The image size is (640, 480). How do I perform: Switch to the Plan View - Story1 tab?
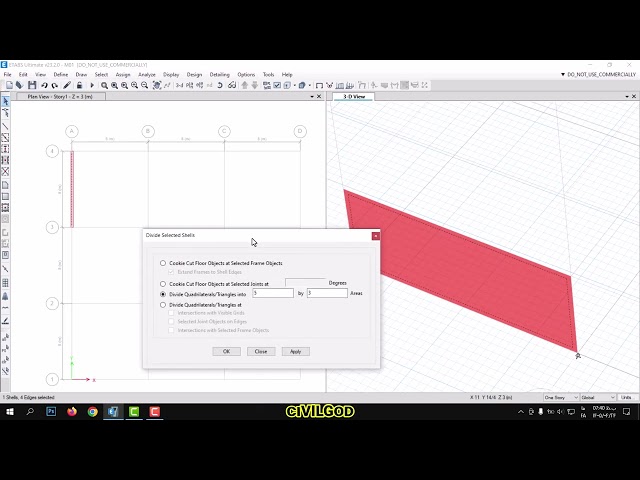(60, 97)
